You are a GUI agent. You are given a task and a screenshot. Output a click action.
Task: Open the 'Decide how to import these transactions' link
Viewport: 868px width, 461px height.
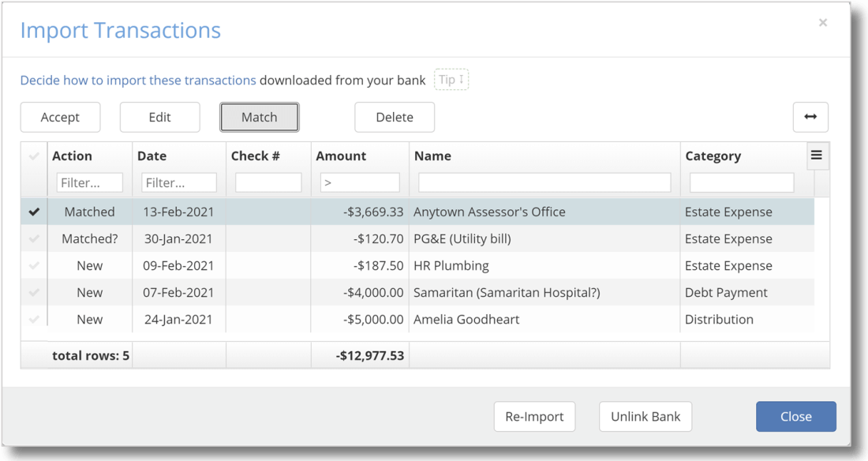point(137,80)
